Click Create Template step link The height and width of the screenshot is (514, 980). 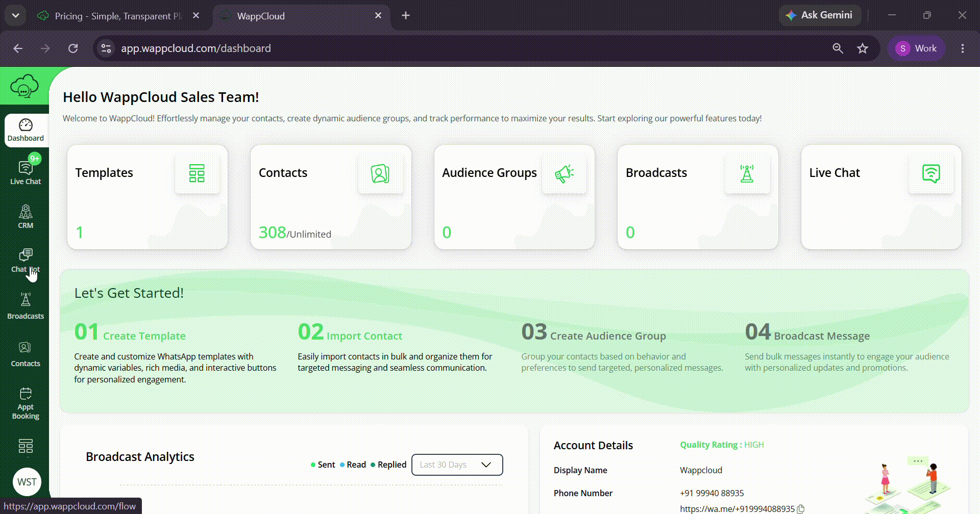144,336
